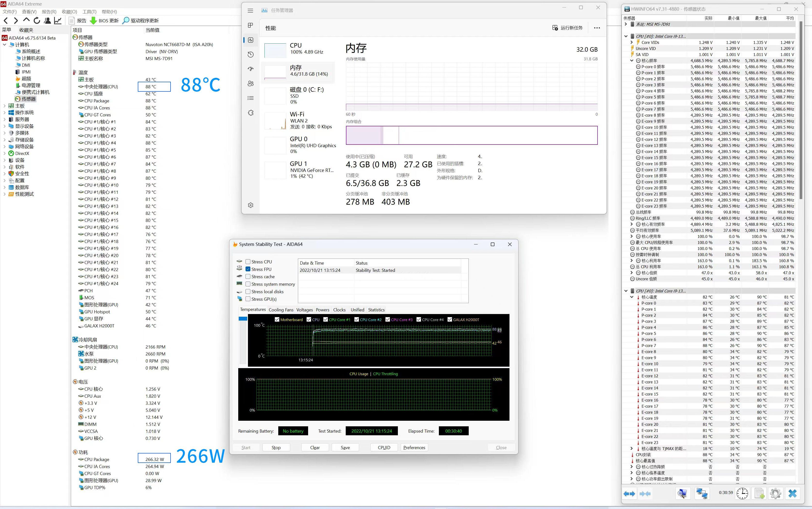Viewport: 812px width, 509px height.
Task: Open the Task Manager hamburger navigation menu
Action: pyautogui.click(x=250, y=11)
